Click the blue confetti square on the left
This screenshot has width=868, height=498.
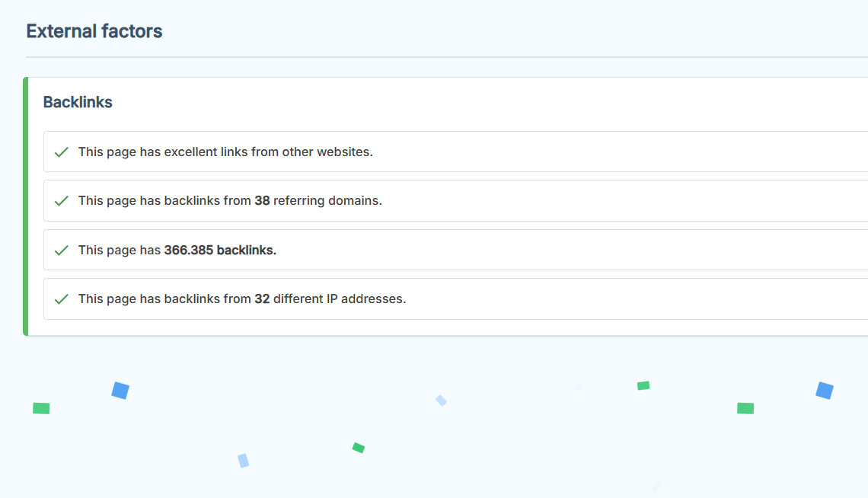pos(120,391)
